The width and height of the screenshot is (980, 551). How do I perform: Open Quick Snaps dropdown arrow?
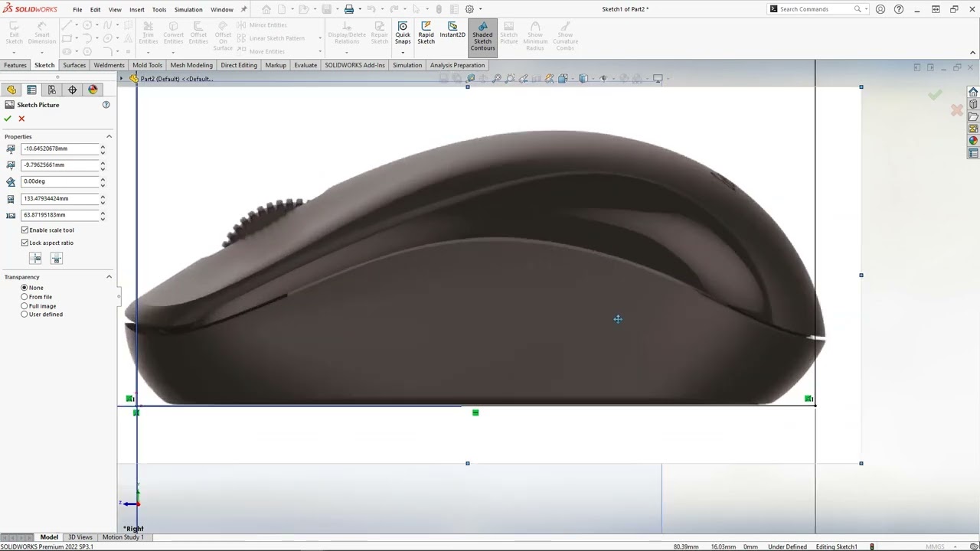click(403, 51)
